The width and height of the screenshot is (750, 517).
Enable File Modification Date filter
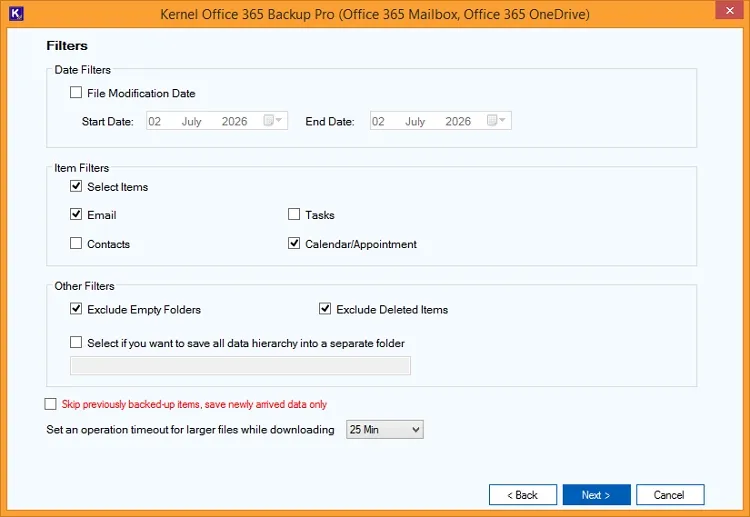[76, 92]
